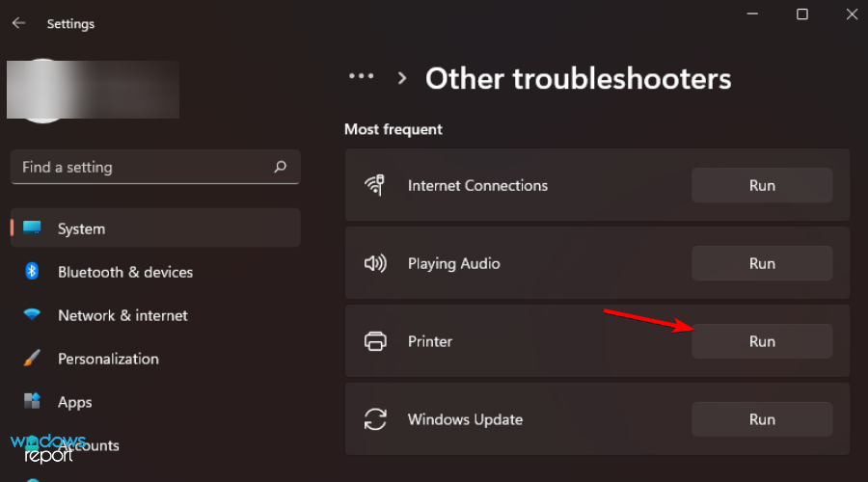Click the search magnifier icon
The image size is (868, 482).
(x=280, y=167)
